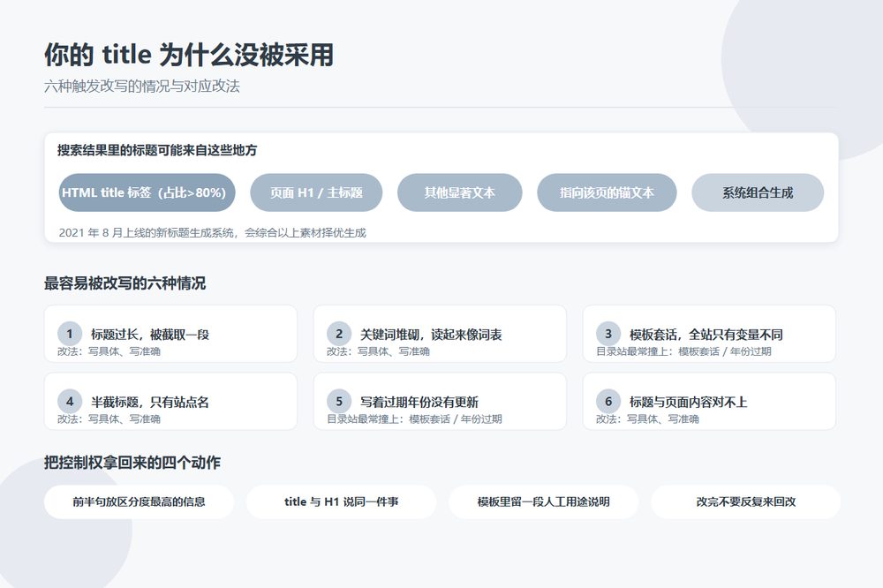Click subtitle '六种触发改写的情况与对应改法'
The width and height of the screenshot is (883, 588).
coord(142,87)
